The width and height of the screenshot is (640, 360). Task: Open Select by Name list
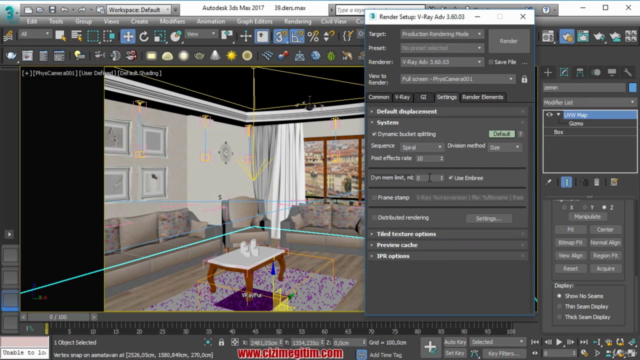76,36
